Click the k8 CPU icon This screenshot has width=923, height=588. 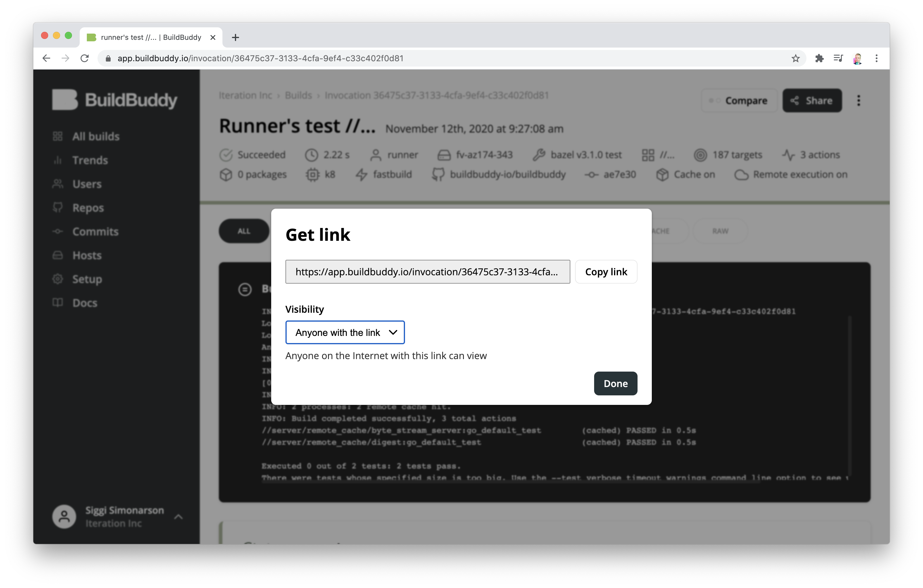[x=313, y=174]
